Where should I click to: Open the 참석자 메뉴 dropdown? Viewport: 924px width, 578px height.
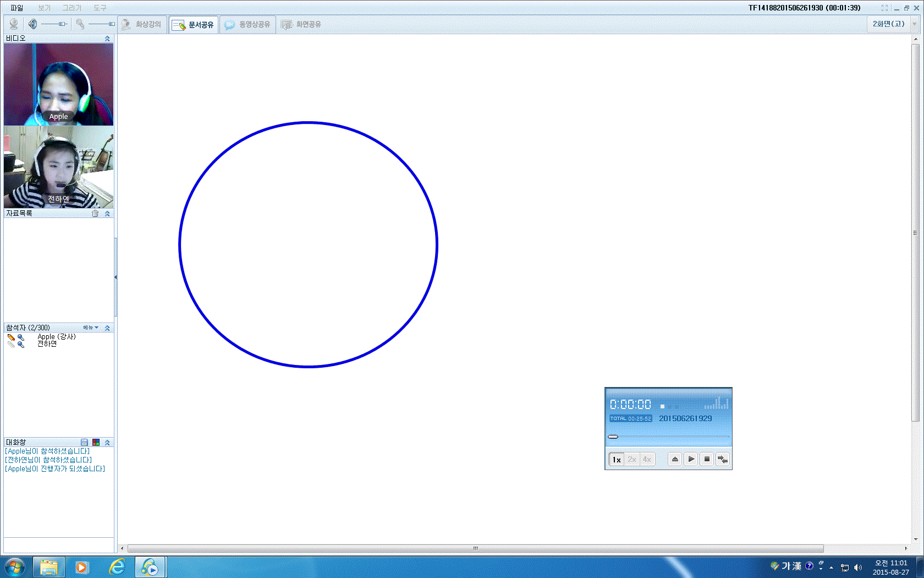coord(91,328)
